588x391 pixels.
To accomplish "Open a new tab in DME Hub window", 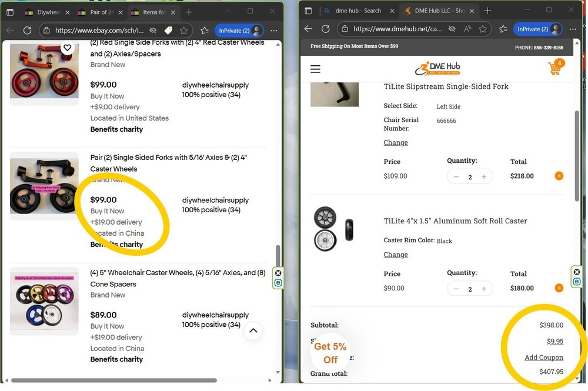I will pos(487,11).
